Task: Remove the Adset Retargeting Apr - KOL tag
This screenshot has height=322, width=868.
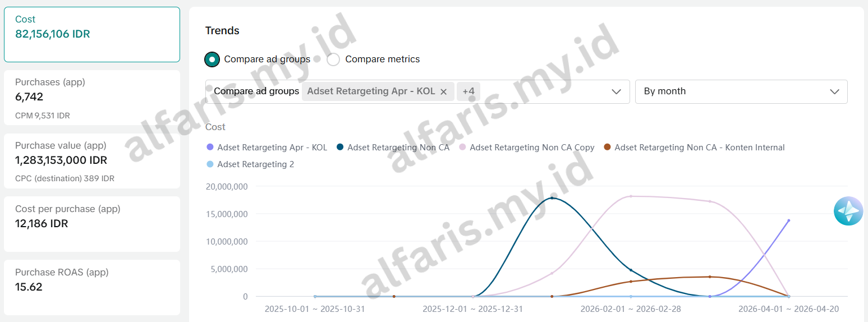Action: coord(443,91)
